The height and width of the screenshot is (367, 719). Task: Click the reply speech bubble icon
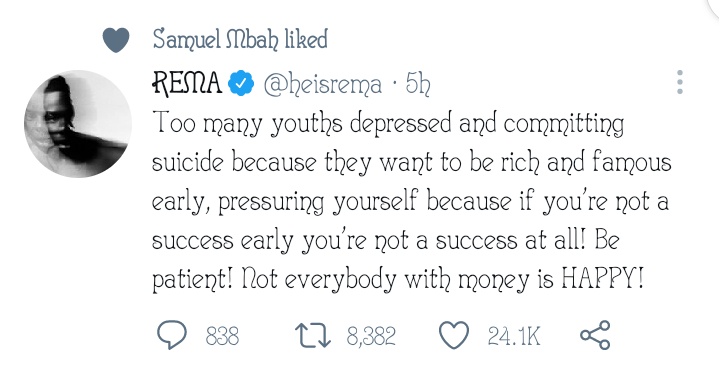coord(172,335)
